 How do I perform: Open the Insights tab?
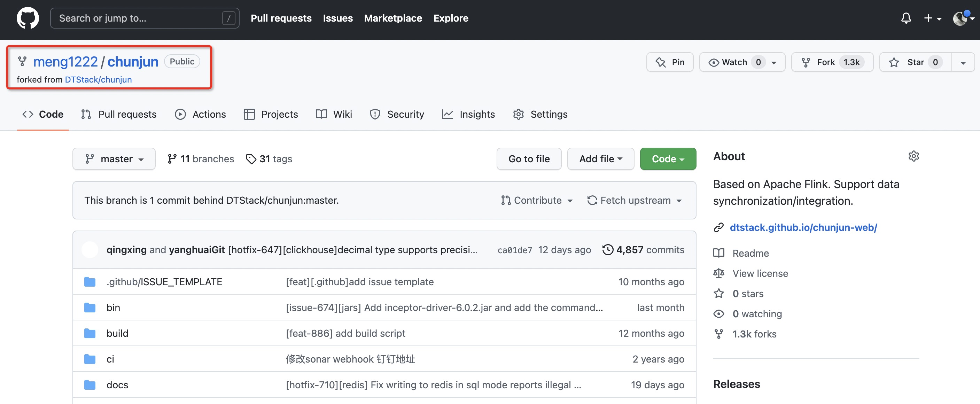coord(468,115)
